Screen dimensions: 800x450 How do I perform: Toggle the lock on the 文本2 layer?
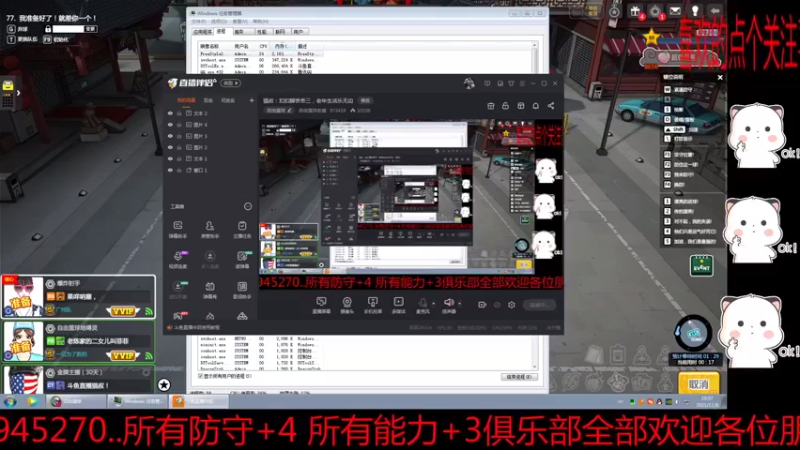tap(179, 113)
